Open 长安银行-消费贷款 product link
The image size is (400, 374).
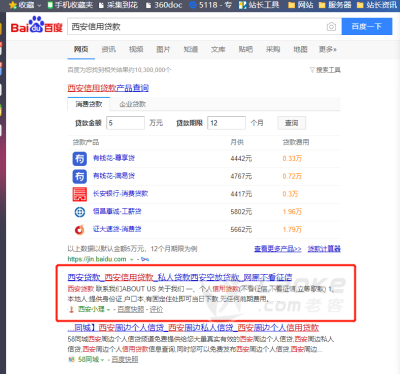[x=120, y=193]
